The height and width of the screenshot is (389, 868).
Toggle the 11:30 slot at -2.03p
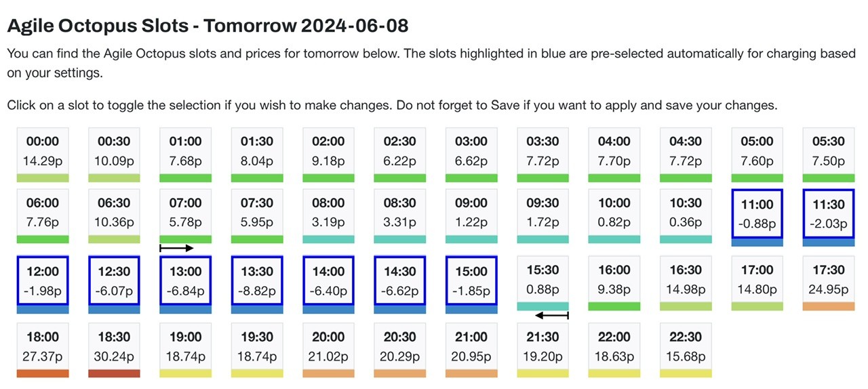click(829, 213)
